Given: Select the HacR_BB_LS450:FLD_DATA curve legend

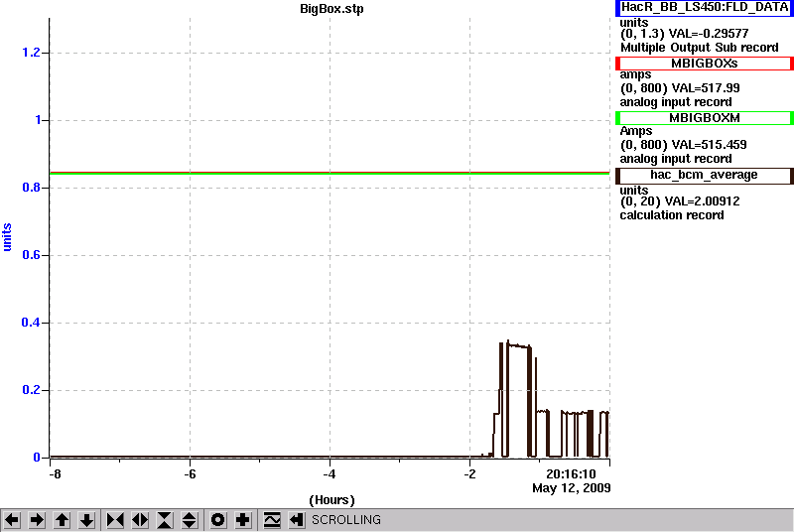Looking at the screenshot, I should [705, 7].
